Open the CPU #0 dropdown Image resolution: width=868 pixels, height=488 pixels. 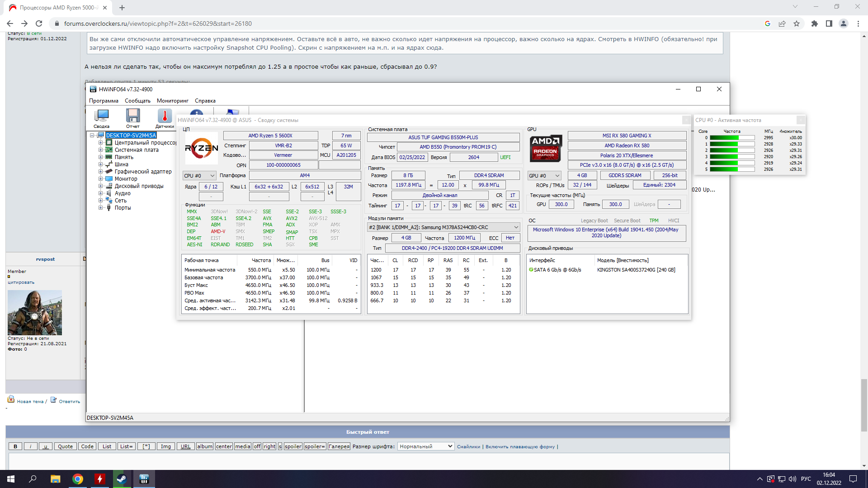click(x=199, y=176)
